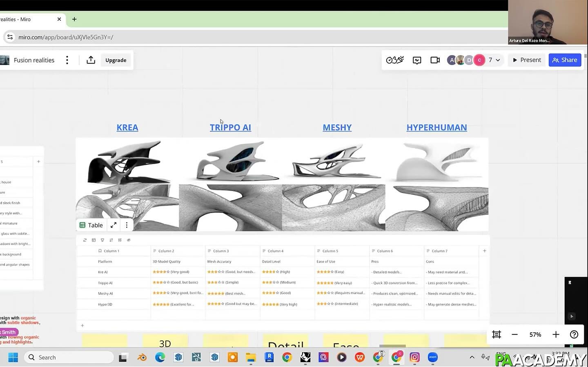The width and height of the screenshot is (588, 367).
Task: Open a new browser tab
Action: (x=74, y=19)
